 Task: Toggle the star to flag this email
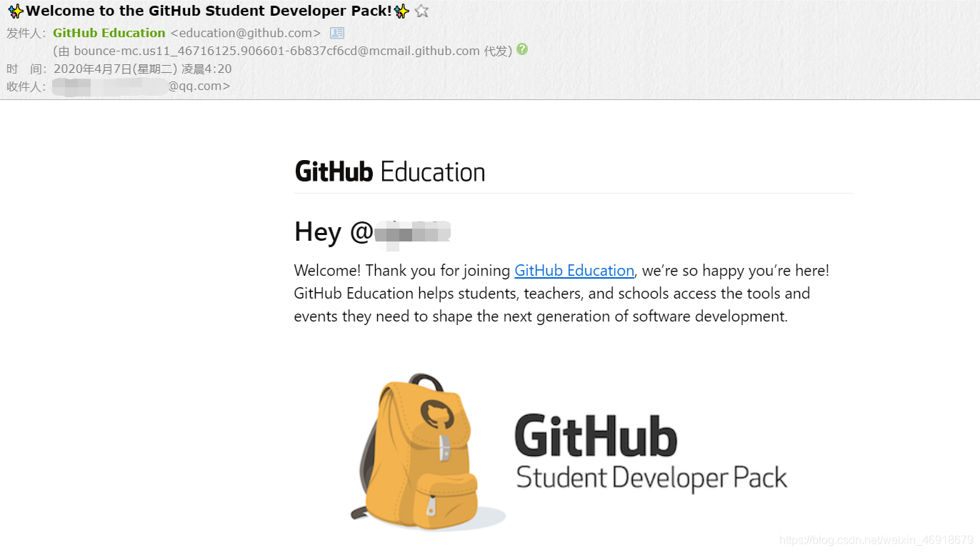pyautogui.click(x=421, y=11)
